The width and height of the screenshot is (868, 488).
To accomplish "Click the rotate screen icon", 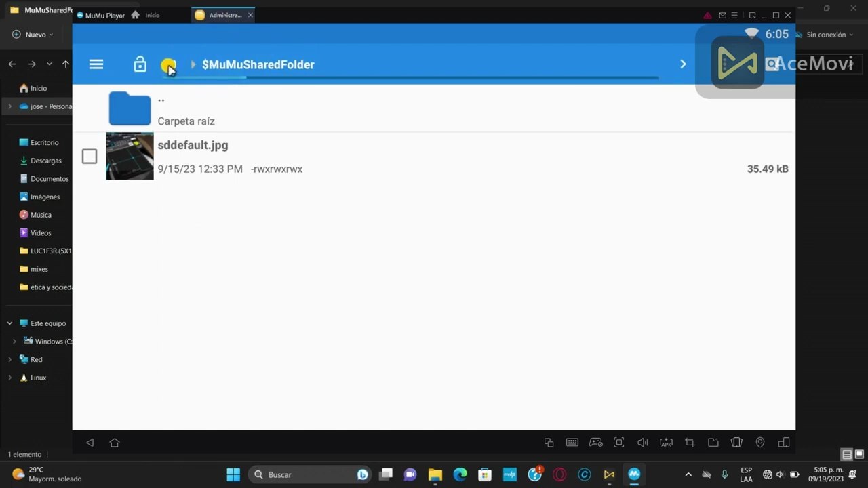I will (736, 443).
